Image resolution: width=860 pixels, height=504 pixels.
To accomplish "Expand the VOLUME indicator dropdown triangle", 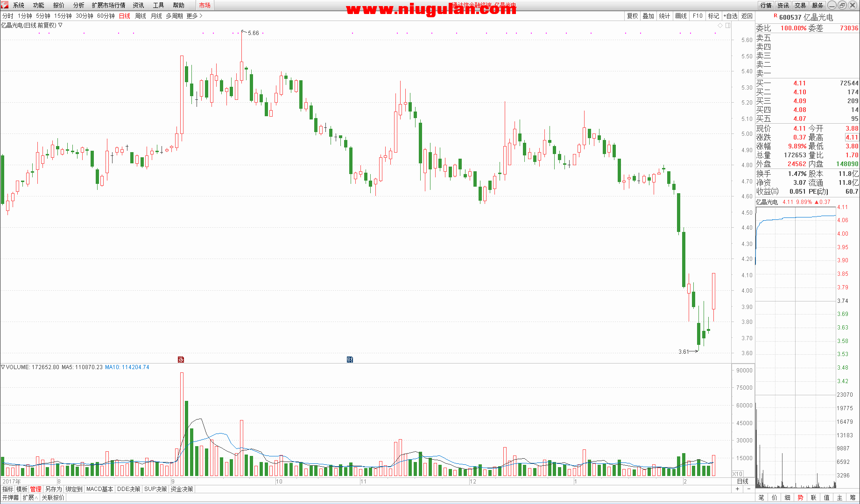I will pos(3,367).
